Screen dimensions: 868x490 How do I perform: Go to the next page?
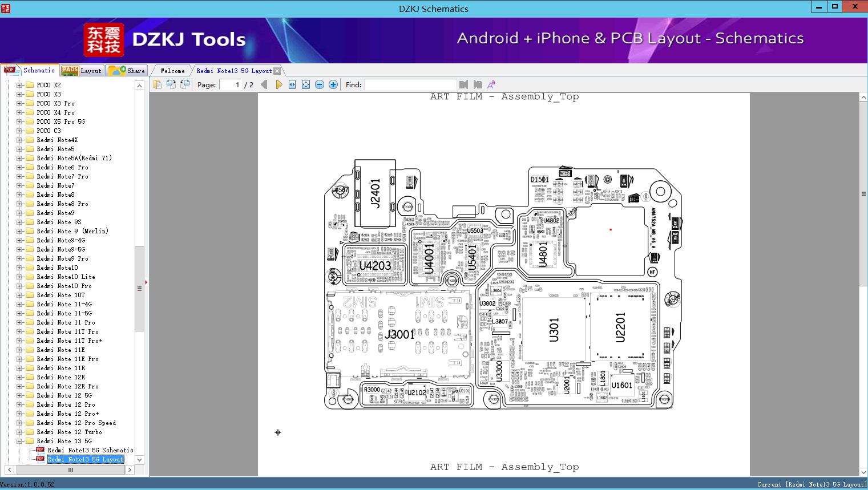tap(278, 84)
